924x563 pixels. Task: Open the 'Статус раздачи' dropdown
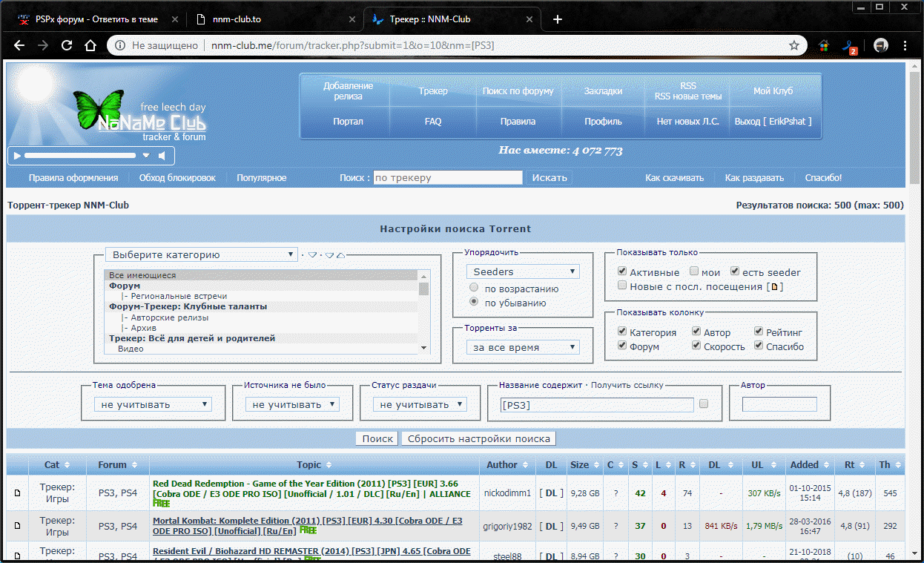tap(420, 404)
